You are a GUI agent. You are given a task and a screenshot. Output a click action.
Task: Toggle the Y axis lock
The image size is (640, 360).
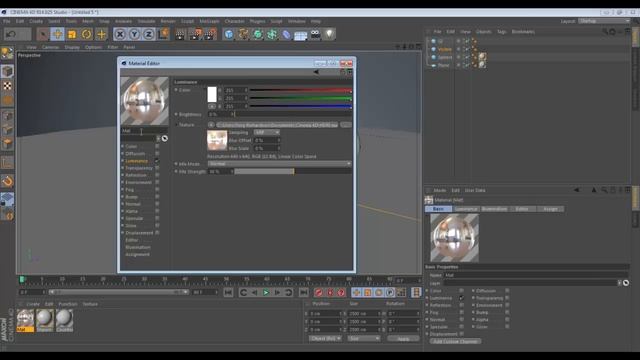click(x=134, y=34)
